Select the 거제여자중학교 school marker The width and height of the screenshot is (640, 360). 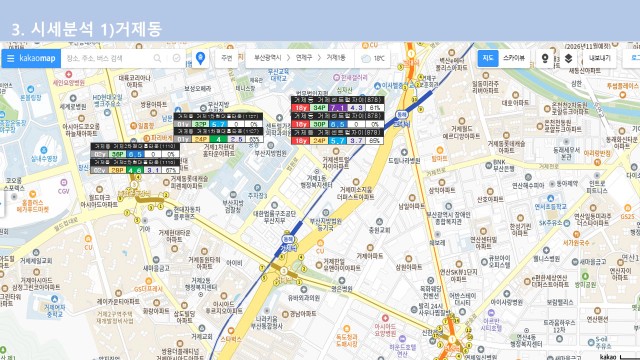pyautogui.click(x=54, y=299)
